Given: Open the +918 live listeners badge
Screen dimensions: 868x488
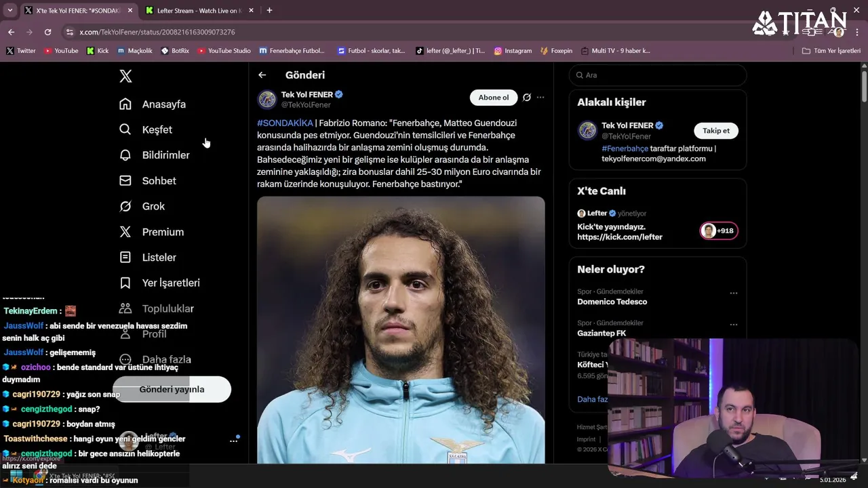Looking at the screenshot, I should point(719,231).
